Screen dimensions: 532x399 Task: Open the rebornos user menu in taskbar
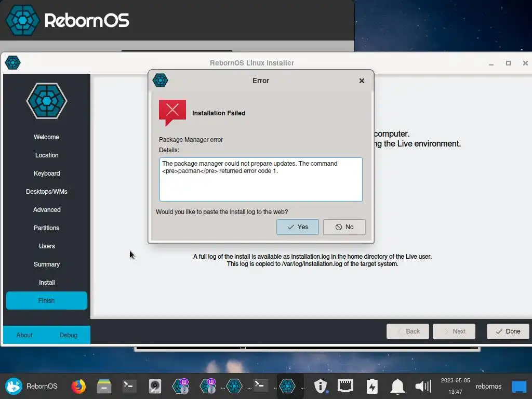pos(488,387)
